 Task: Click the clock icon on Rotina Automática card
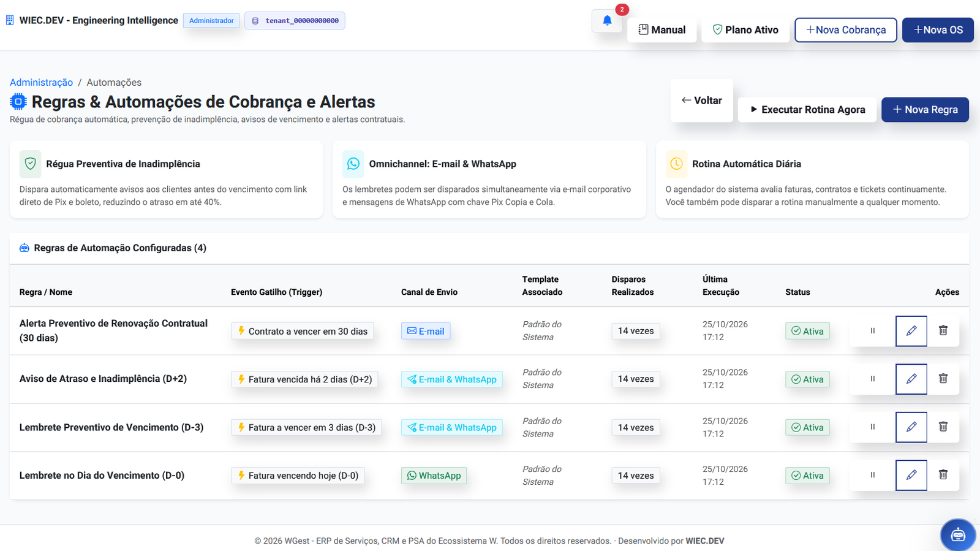tap(676, 164)
